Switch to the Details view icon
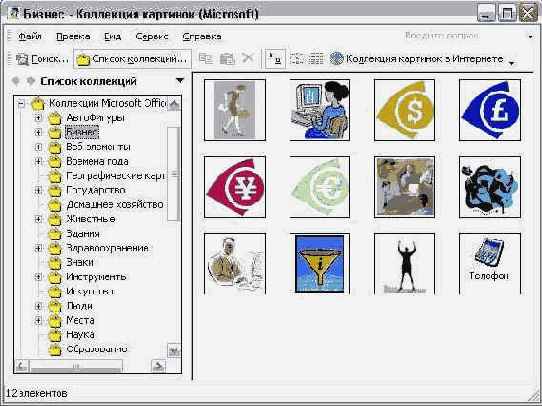542x406 pixels. 316,59
